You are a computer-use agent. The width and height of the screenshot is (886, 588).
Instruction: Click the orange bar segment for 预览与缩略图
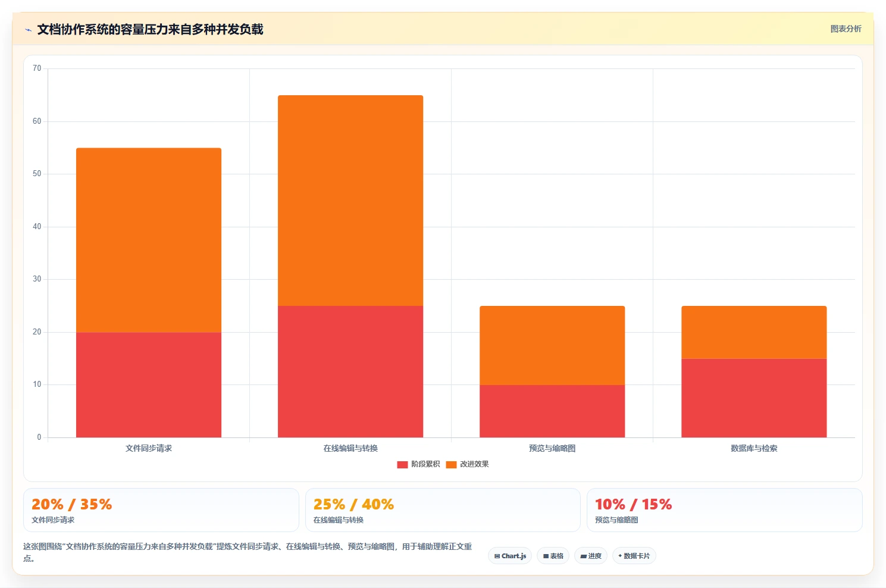pos(552,346)
